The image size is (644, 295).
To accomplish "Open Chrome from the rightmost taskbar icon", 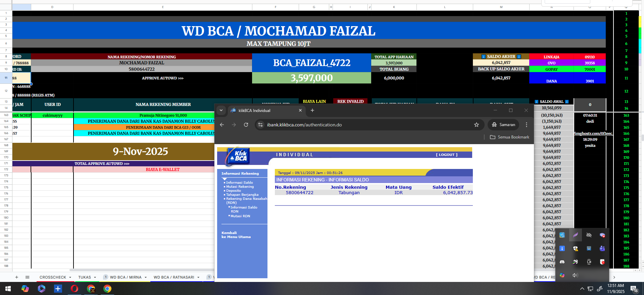I will [x=107, y=289].
